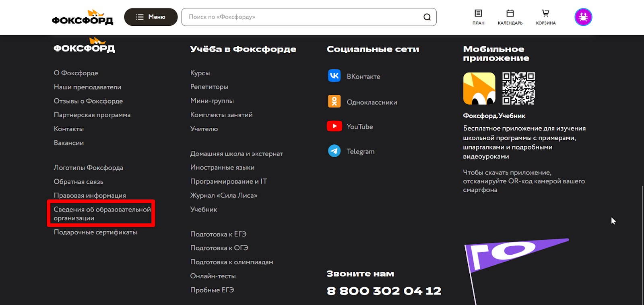The width and height of the screenshot is (644, 305).
Task: Click the Фоксфорд.Учебник app icon
Action: [479, 89]
